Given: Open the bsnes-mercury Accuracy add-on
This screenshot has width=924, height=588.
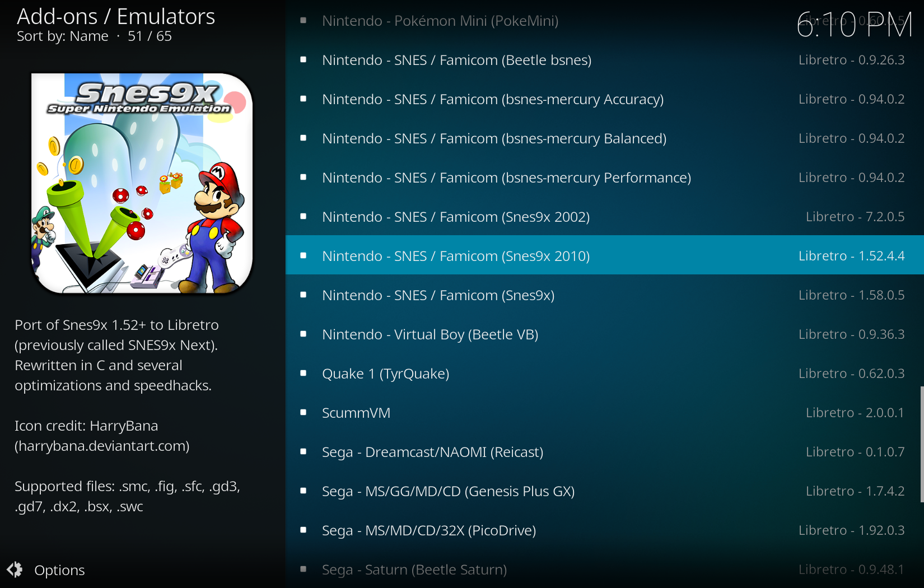Looking at the screenshot, I should 605,99.
